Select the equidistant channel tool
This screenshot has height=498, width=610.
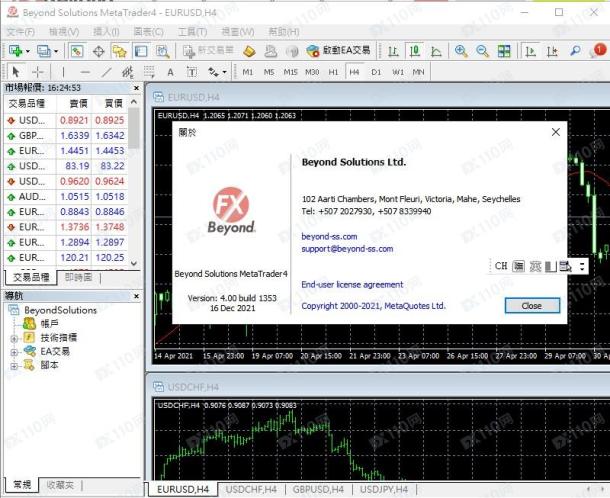coord(128,72)
